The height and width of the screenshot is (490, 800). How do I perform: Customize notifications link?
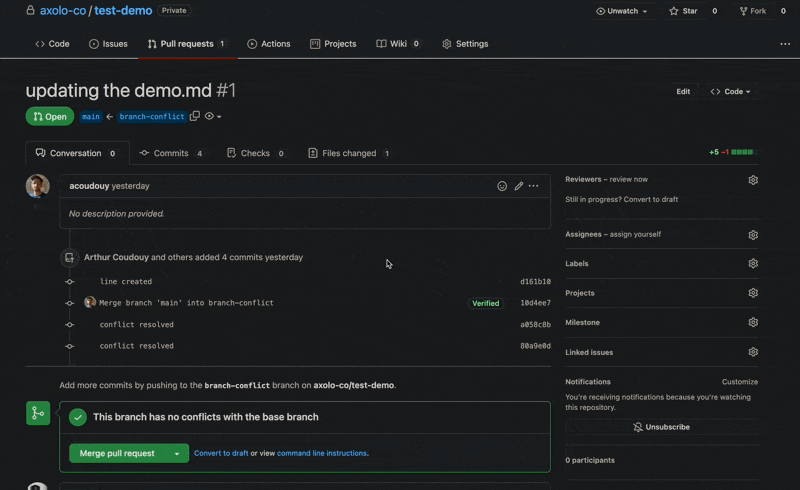coord(740,382)
